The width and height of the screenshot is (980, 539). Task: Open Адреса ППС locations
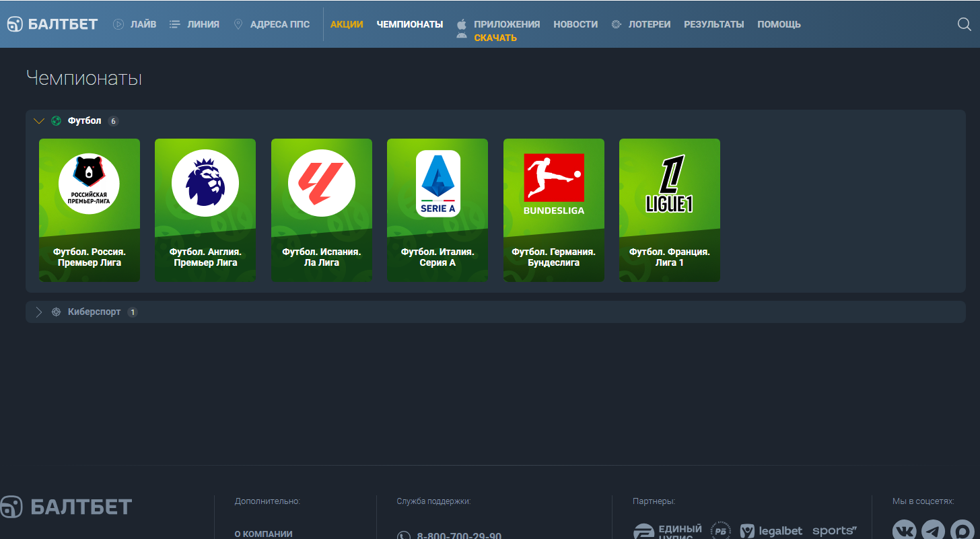[272, 24]
